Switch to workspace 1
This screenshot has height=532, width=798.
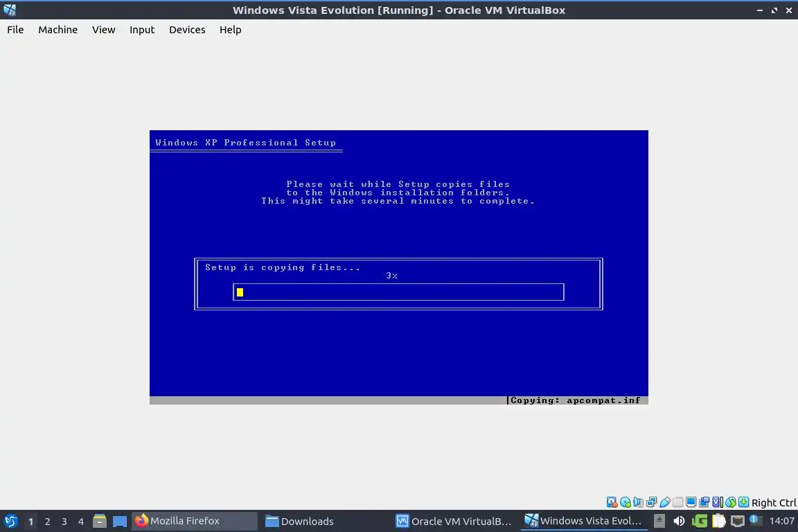coord(31,522)
